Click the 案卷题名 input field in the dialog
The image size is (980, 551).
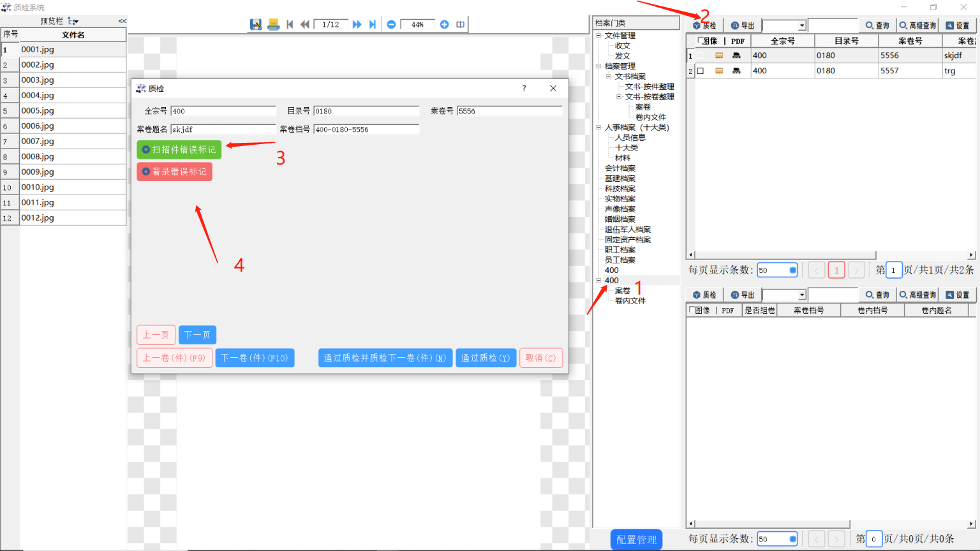click(x=223, y=129)
